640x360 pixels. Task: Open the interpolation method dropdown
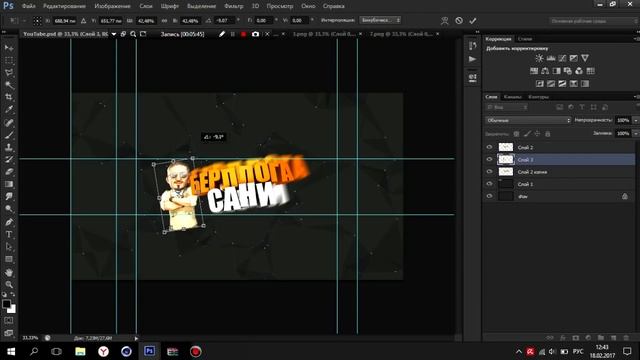coord(380,20)
